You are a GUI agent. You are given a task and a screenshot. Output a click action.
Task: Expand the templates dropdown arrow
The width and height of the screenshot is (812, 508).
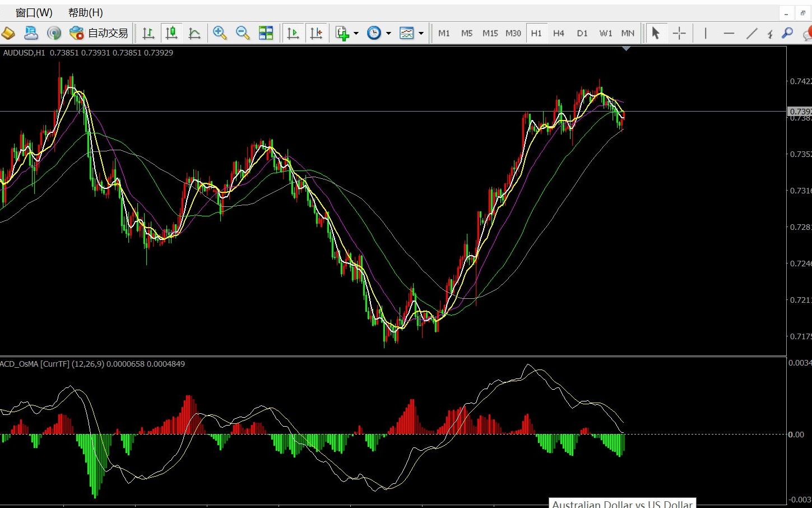pyautogui.click(x=421, y=34)
